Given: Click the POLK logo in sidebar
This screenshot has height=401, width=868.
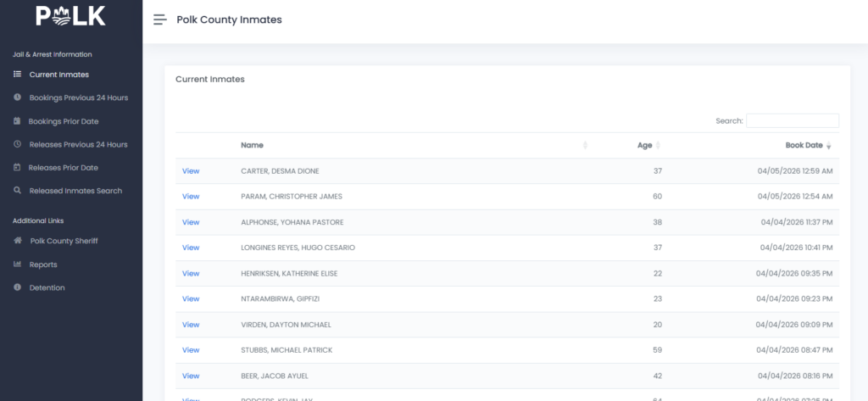Looking at the screenshot, I should 71,16.
